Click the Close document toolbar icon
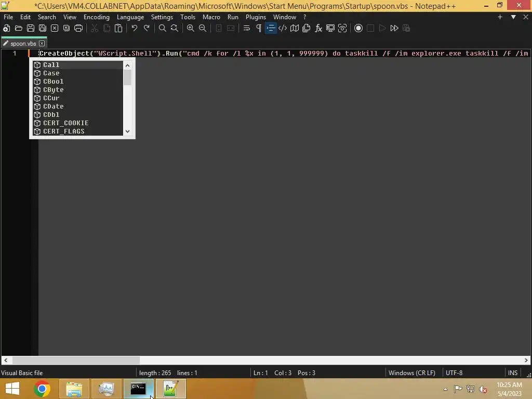Image resolution: width=532 pixels, height=399 pixels. tap(54, 28)
